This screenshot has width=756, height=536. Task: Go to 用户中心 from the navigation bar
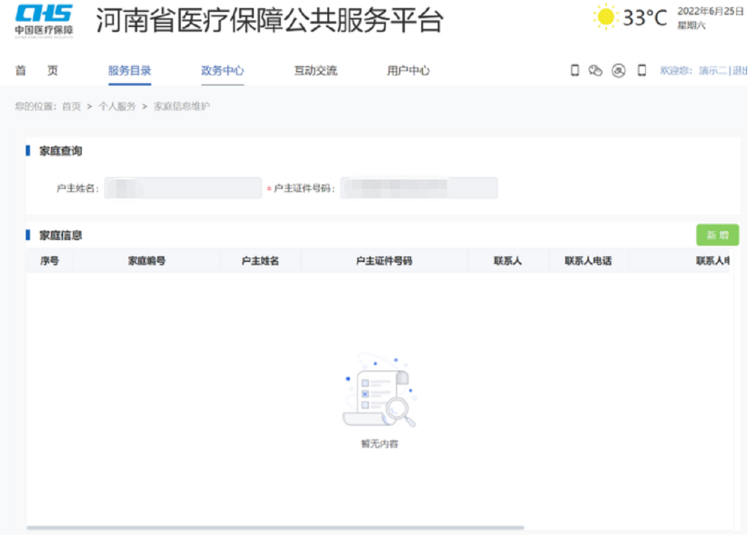(x=408, y=71)
